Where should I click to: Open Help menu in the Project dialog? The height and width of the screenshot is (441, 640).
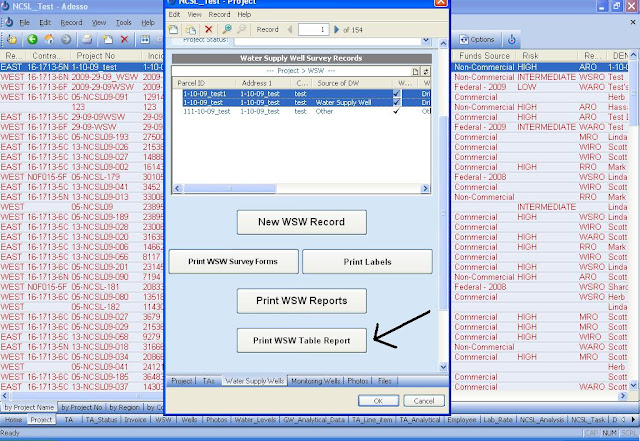244,14
